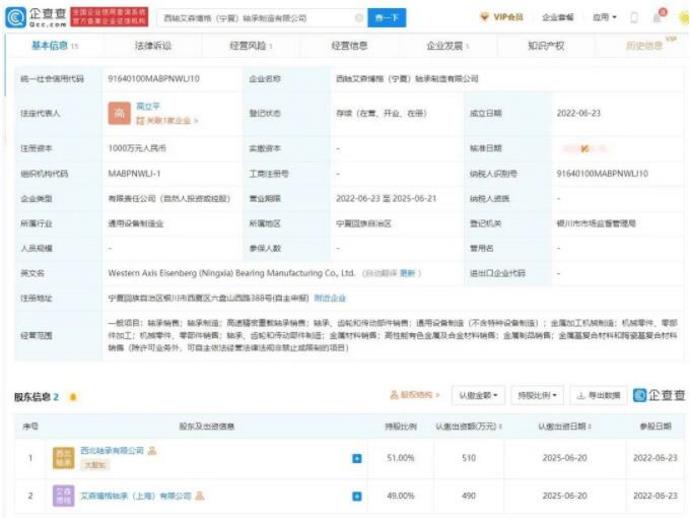Viewport: 690px width, 522px height.
Task: Click the 艾森博格 shareholder logo thumbnail
Action: [x=63, y=494]
